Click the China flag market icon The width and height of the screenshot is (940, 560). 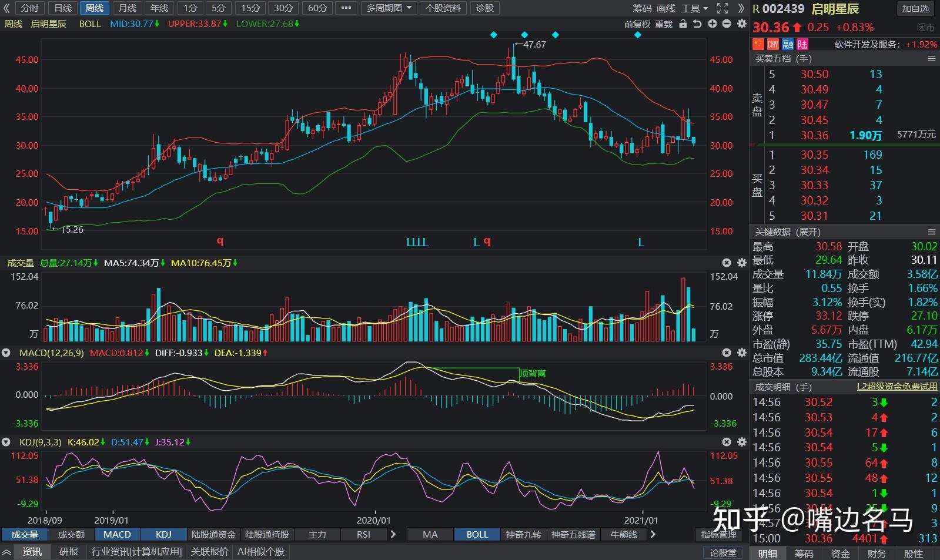click(x=758, y=44)
